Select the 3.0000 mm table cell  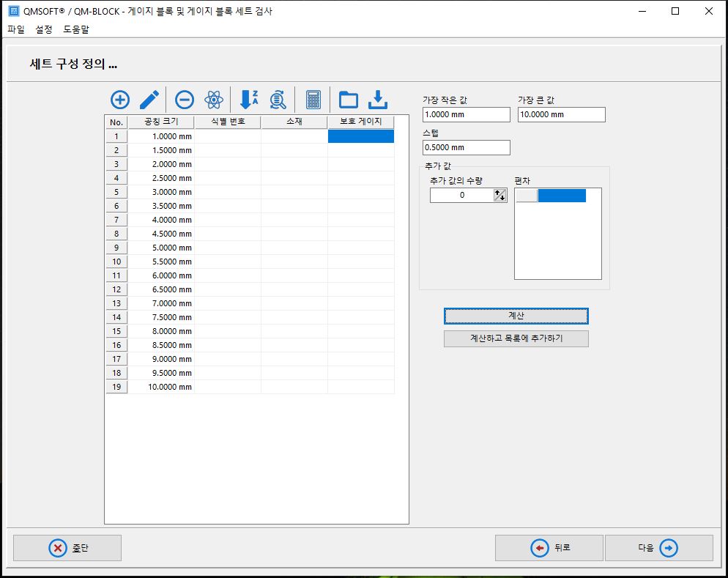click(x=161, y=192)
